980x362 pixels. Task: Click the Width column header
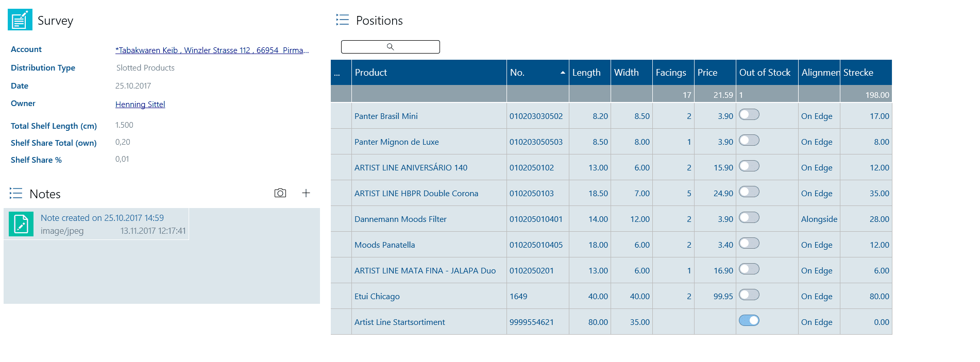(632, 73)
